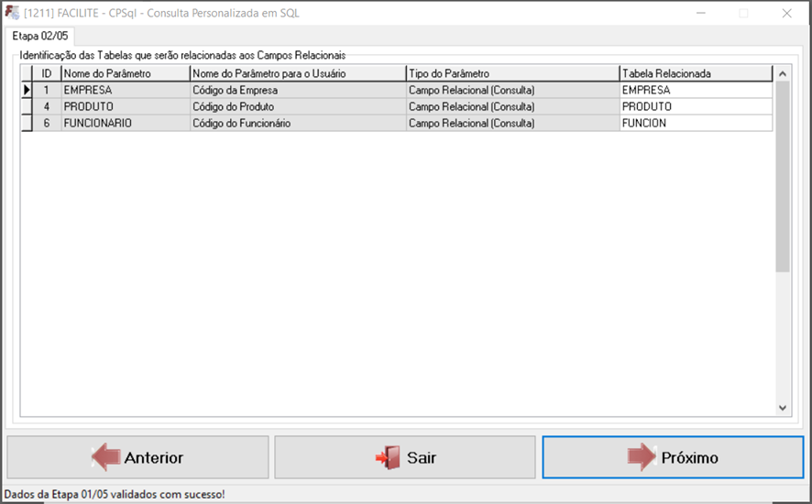Click Nome do Parâmetro para o Usuário header

298,73
